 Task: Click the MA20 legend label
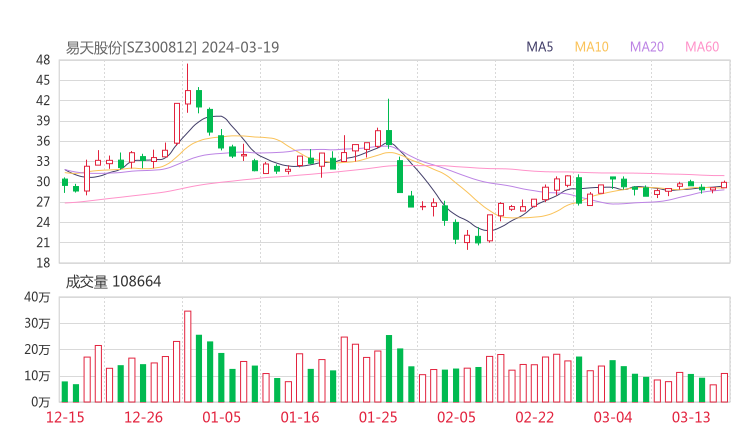[x=647, y=47]
